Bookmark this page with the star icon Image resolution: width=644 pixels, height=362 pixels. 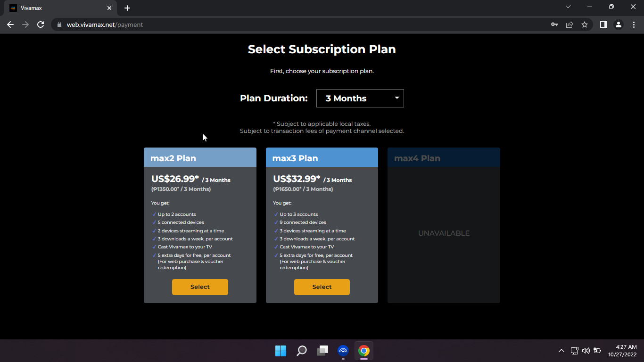tap(585, 25)
